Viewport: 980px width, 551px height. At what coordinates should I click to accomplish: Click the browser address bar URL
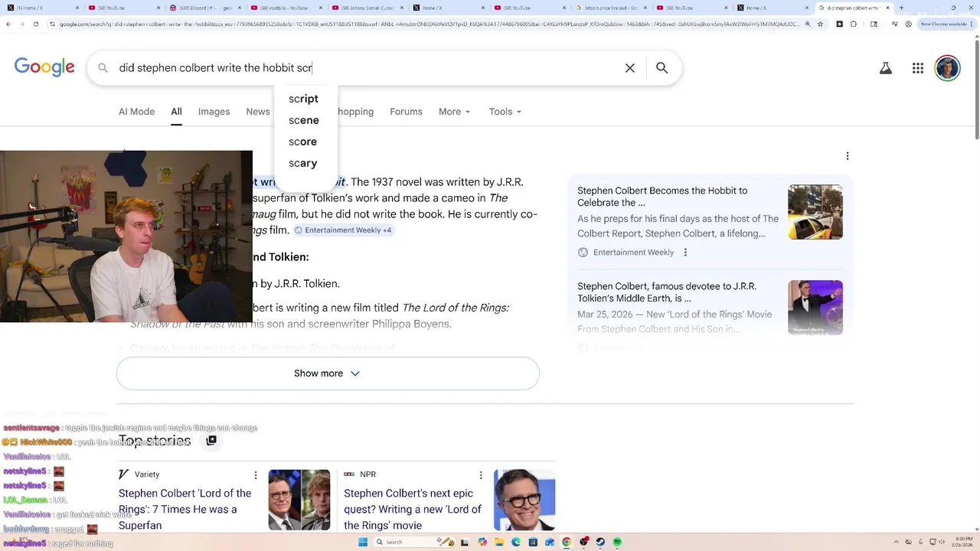click(x=429, y=24)
